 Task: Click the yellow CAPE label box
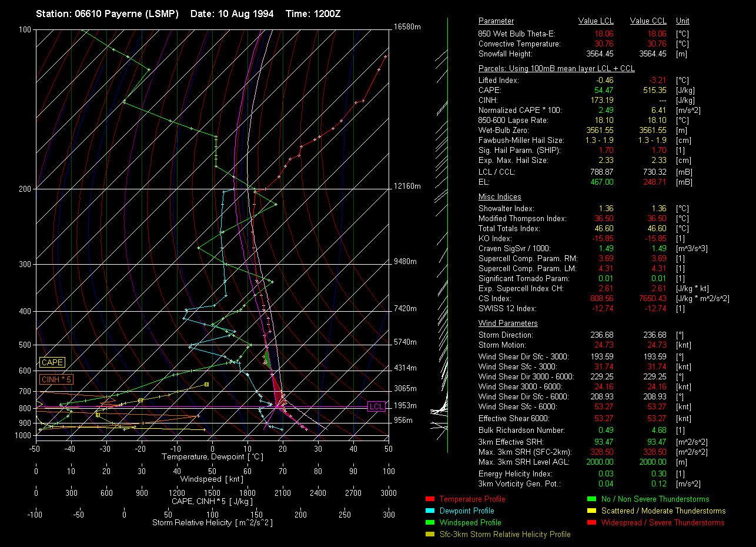tap(52, 363)
